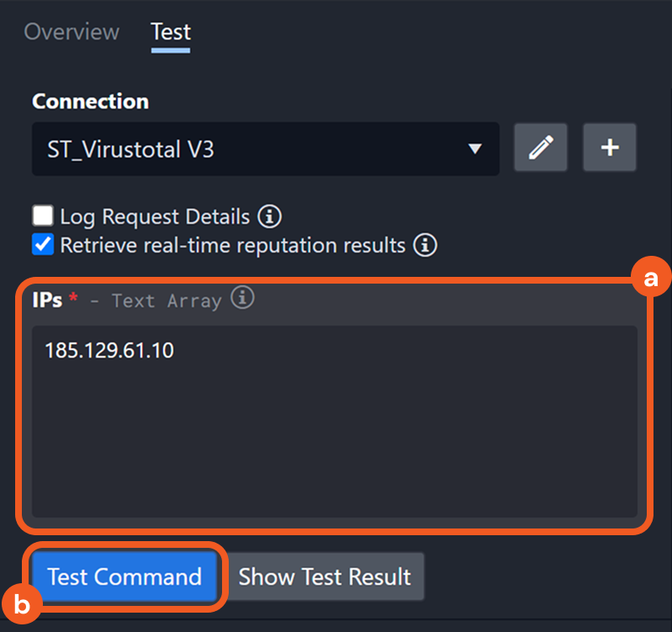Click the 'Log Request Details' label text
The image size is (672, 632).
point(155,217)
